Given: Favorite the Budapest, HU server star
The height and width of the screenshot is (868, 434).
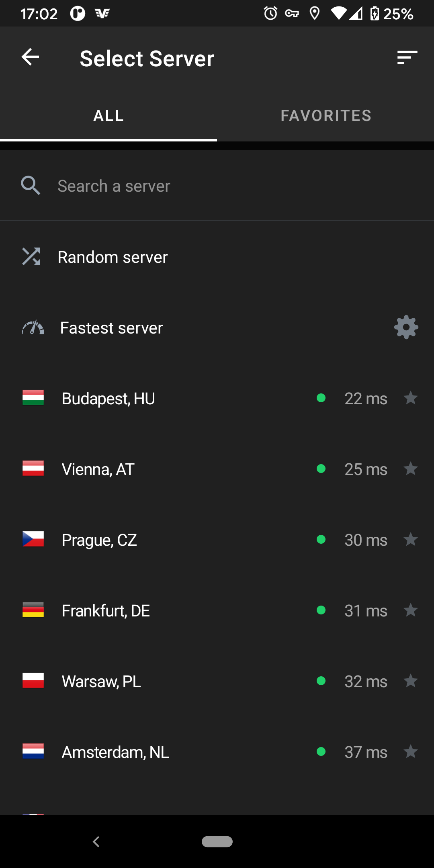Looking at the screenshot, I should tap(411, 398).
